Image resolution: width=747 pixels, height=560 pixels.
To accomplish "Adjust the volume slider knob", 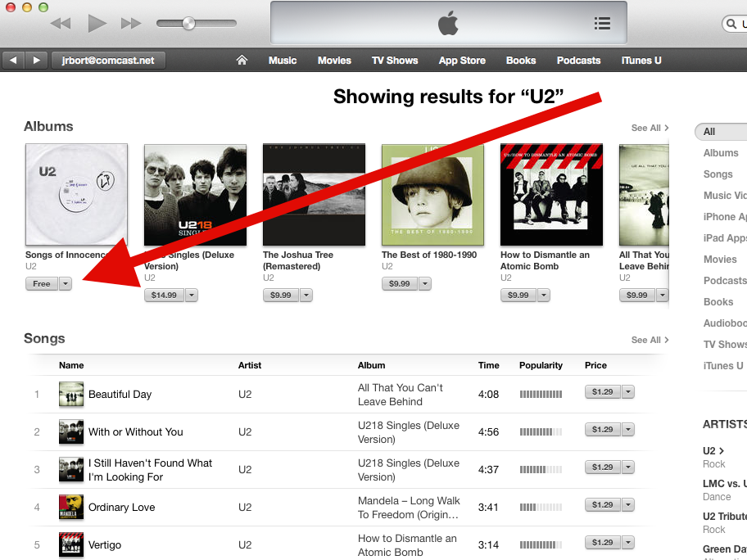I will pyautogui.click(x=188, y=23).
